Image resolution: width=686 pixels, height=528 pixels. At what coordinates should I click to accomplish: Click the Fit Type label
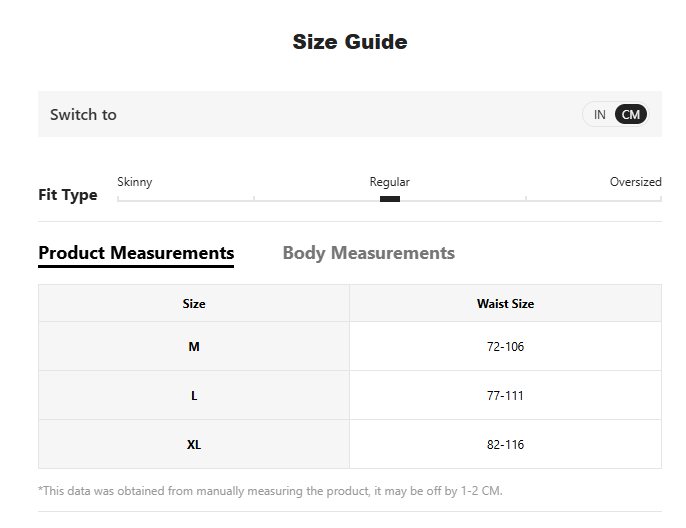(x=68, y=195)
